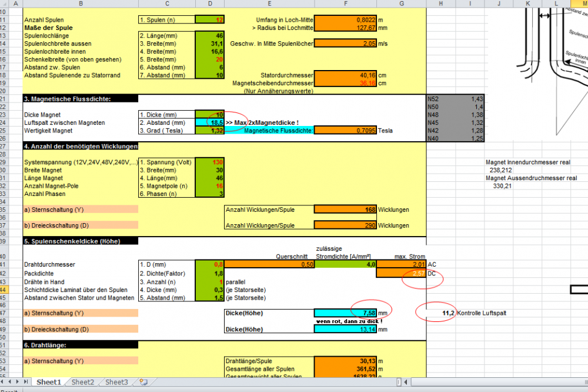Screen dimensions: 588x392
Task: Open the Sheet3 tab
Action: tap(116, 382)
